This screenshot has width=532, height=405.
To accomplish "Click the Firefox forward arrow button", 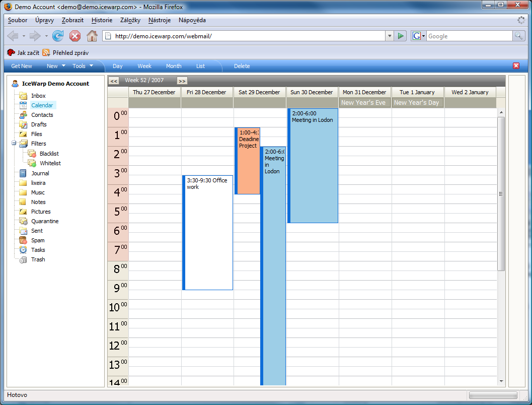I will coord(35,36).
